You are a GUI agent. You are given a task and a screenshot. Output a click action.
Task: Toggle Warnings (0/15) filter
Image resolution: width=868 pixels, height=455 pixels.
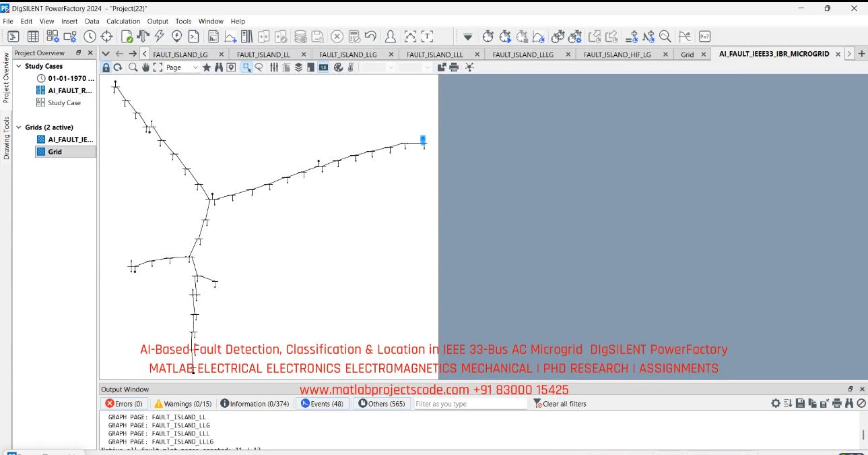182,404
